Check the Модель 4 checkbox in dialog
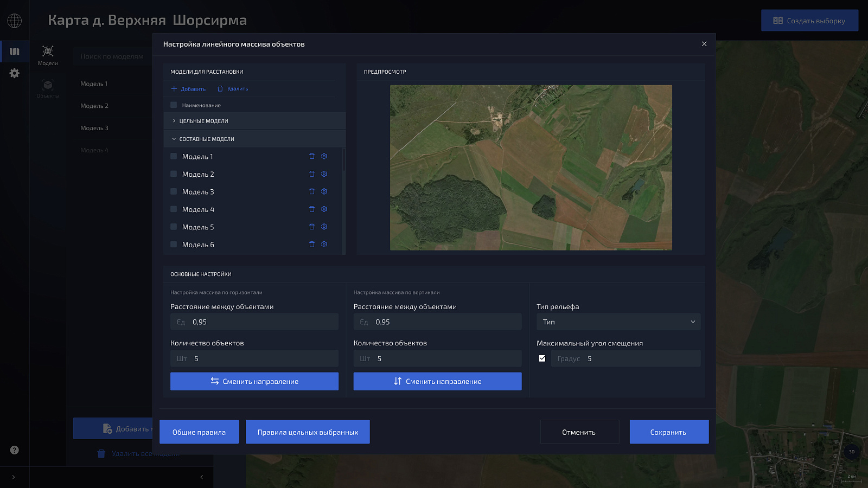This screenshot has width=868, height=488. pyautogui.click(x=174, y=209)
